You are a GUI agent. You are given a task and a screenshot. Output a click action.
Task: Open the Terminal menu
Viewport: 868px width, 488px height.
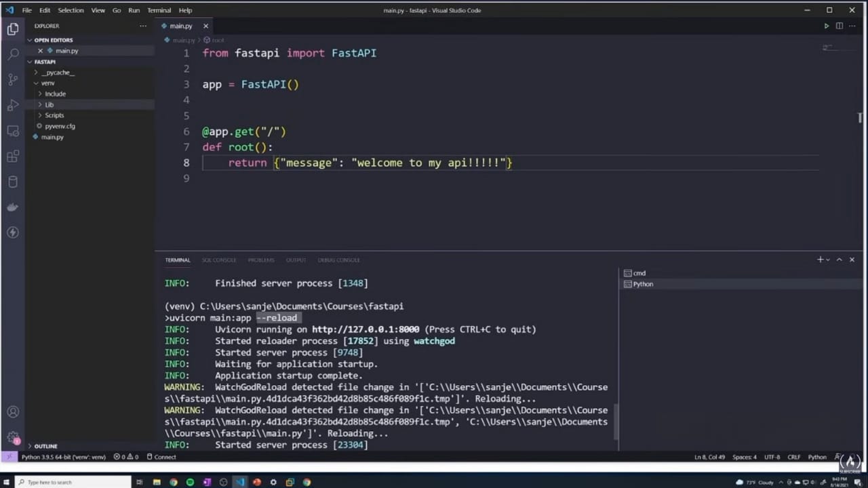[x=159, y=10]
